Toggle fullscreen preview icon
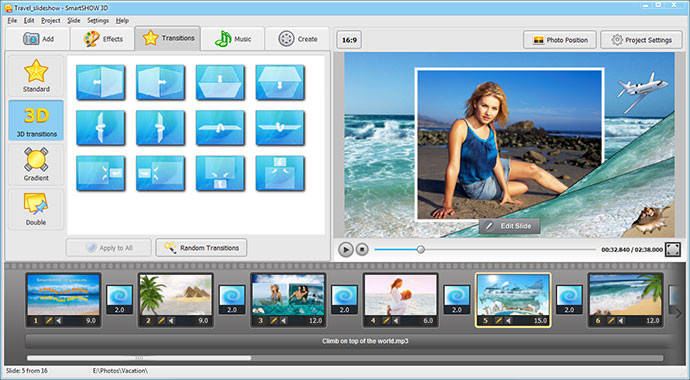 (672, 249)
